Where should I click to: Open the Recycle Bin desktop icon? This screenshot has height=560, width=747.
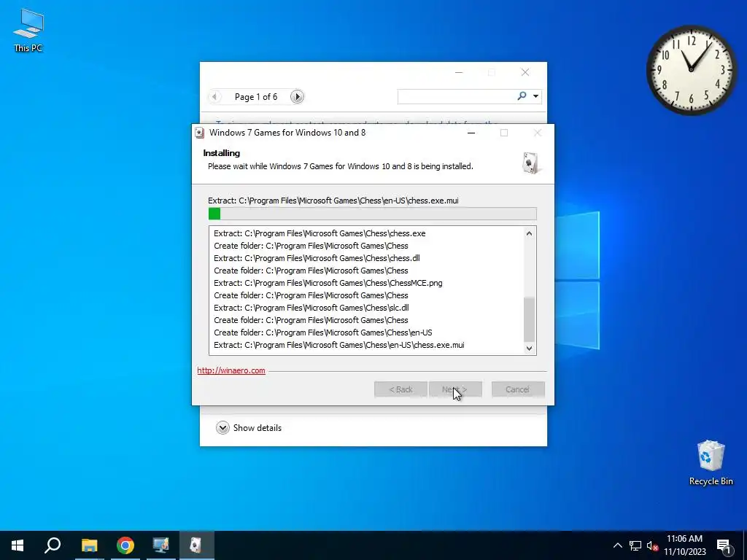[711, 463]
